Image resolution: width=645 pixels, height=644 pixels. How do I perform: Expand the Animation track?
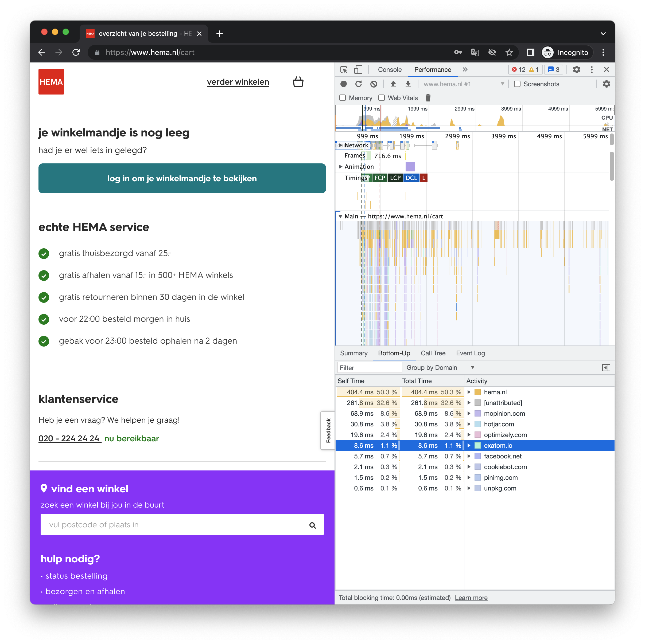tap(340, 167)
